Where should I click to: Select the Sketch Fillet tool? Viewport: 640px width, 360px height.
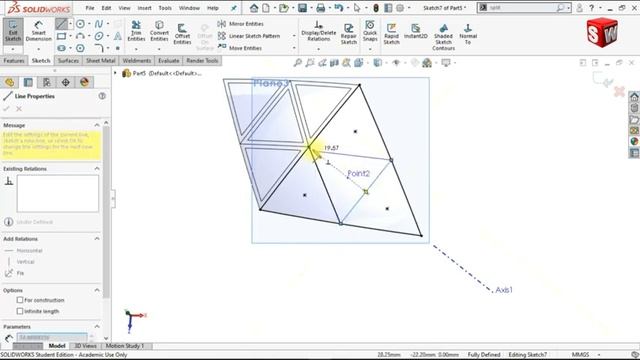pos(99,48)
